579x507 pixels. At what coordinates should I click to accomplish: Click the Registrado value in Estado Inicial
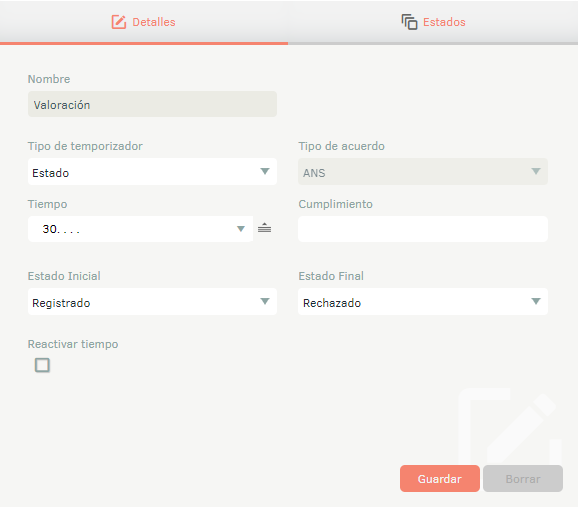tap(61, 303)
